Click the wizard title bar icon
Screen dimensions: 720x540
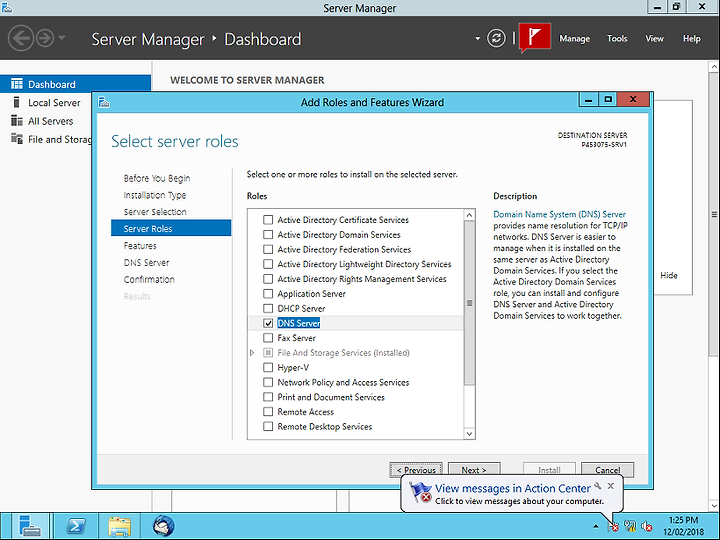[x=104, y=102]
